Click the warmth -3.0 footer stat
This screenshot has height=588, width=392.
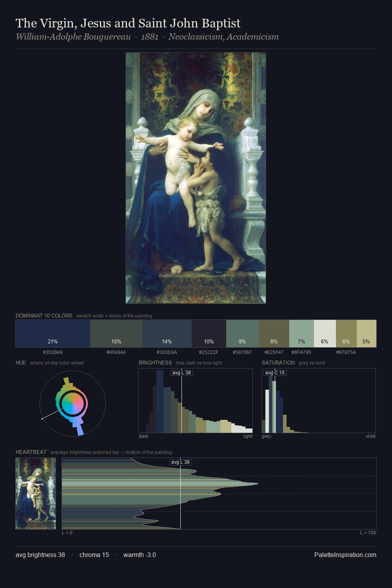[140, 555]
